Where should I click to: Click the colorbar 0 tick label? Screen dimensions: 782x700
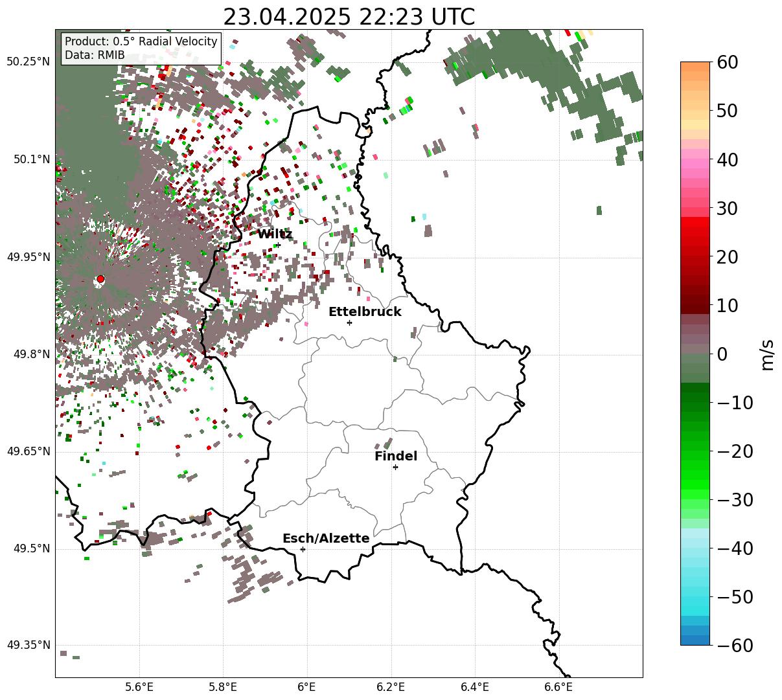click(x=722, y=354)
